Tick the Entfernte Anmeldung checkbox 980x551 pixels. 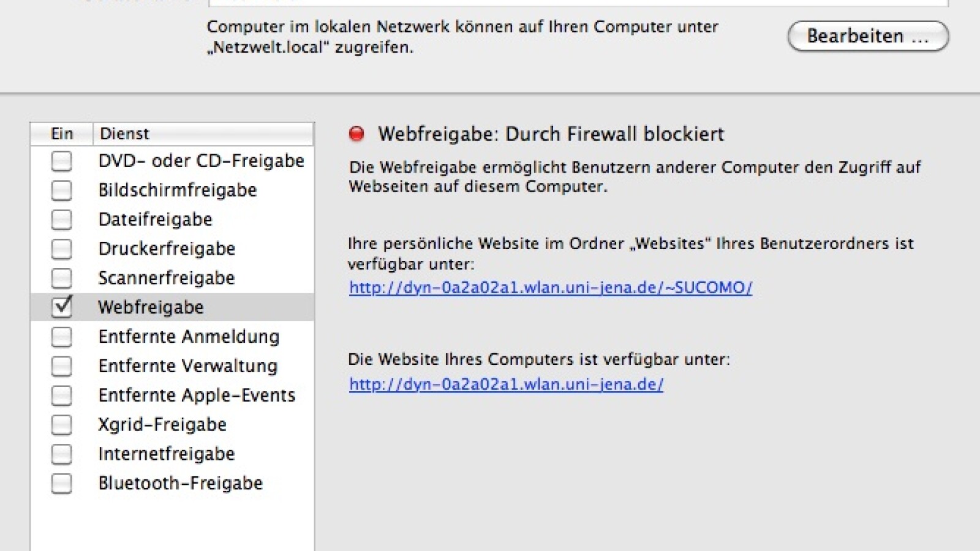click(x=61, y=337)
